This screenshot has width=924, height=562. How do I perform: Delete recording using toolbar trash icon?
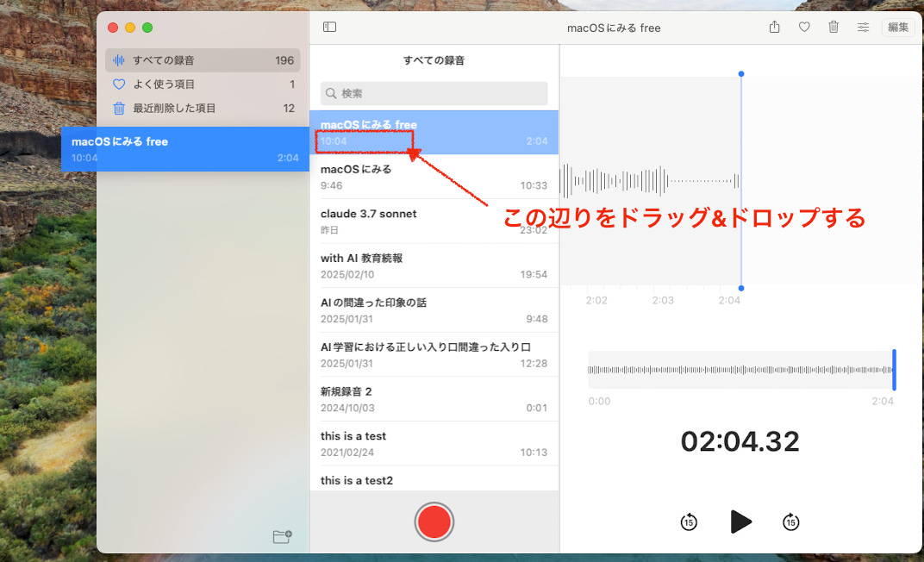pyautogui.click(x=833, y=27)
